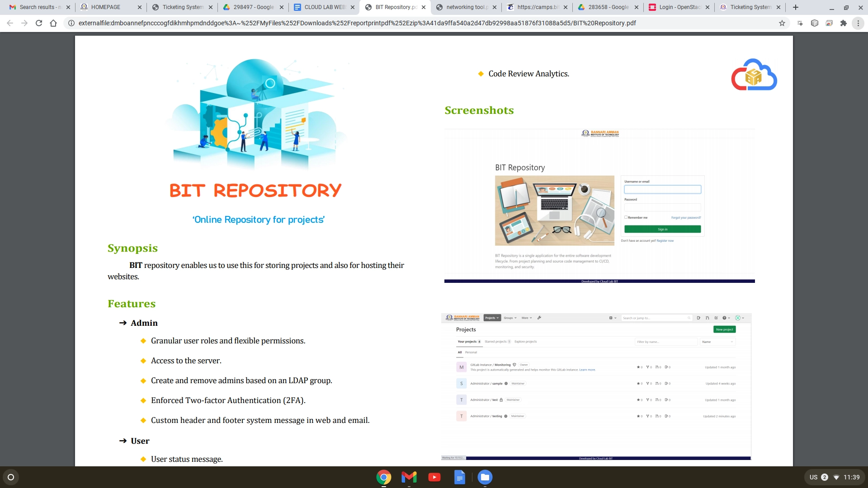Open Chrome from the shelf
This screenshot has height=488, width=868.
pos(383,477)
